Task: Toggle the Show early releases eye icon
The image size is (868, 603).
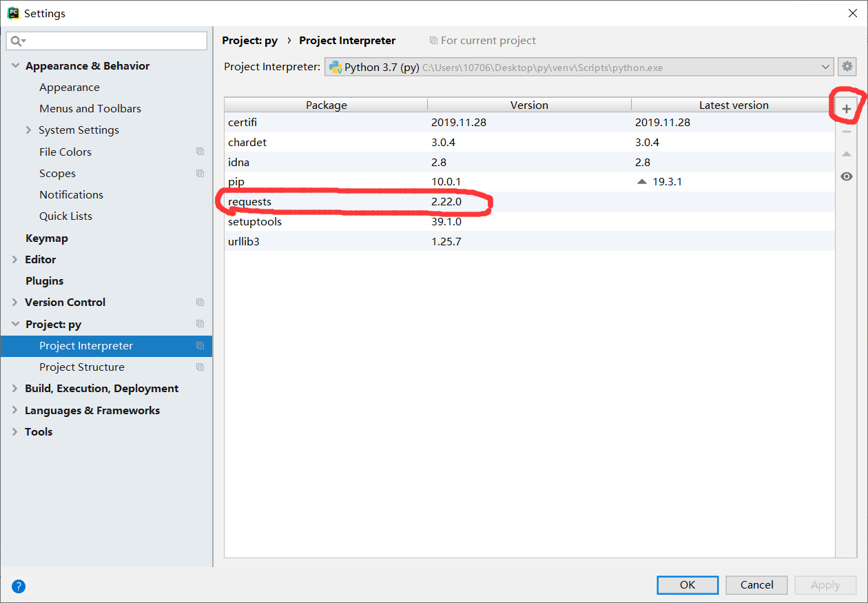Action: coord(847,176)
